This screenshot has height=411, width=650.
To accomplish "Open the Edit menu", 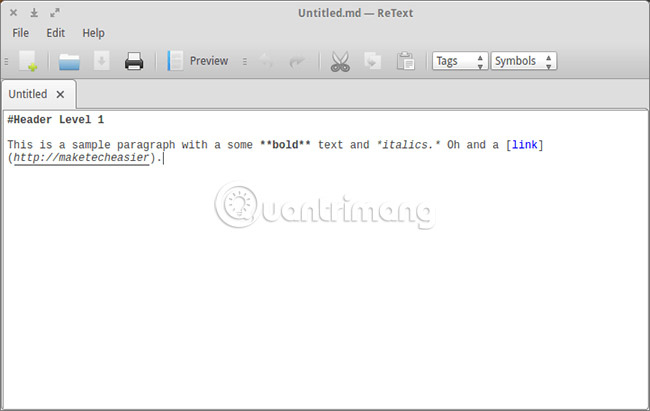I will click(x=56, y=33).
